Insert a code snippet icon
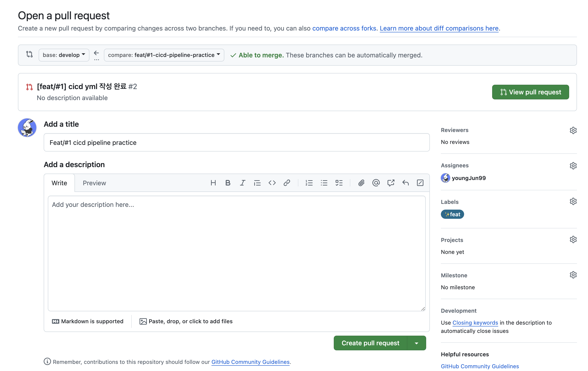Screen dimensions: 588x371 pos(272,183)
